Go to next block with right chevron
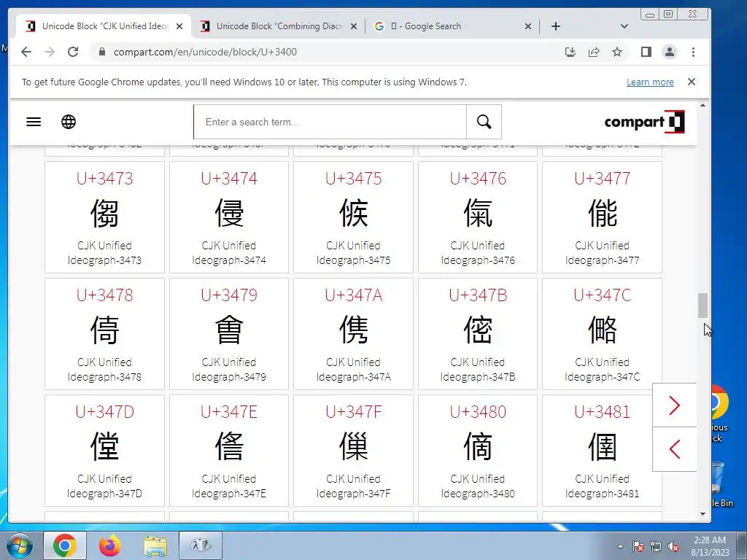The image size is (747, 560). pos(674,405)
